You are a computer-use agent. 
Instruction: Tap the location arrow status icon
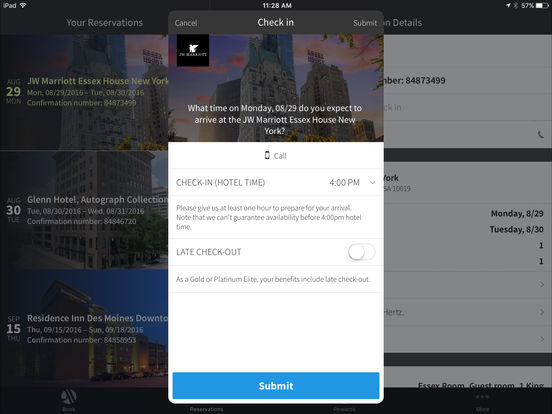[x=508, y=5]
